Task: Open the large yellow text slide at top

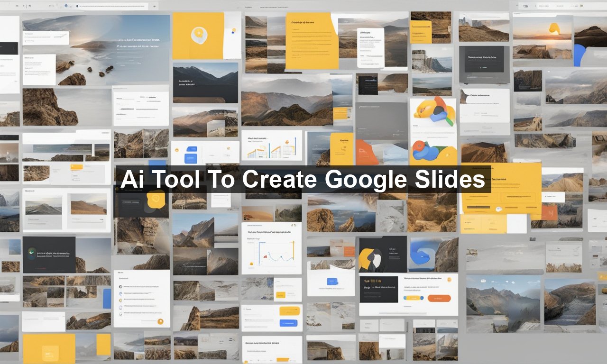Action: click(312, 41)
